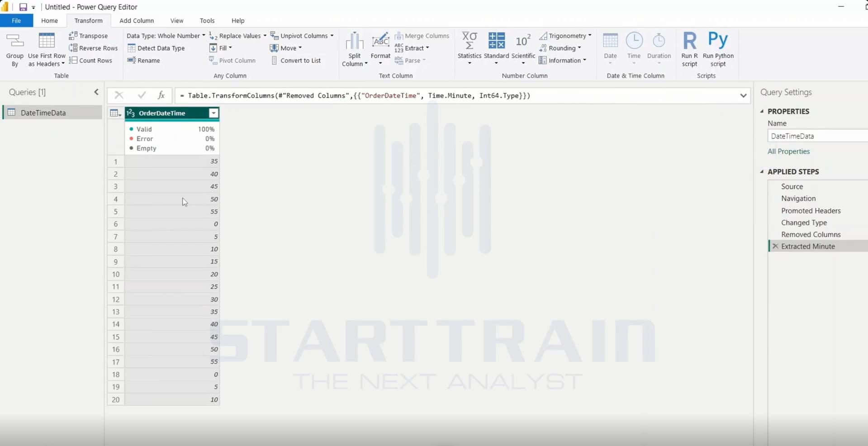Switch to the View tab
This screenshot has width=868, height=446.
(177, 20)
